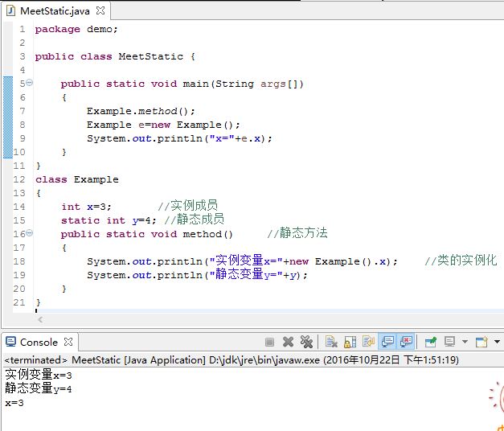Click the println 静态变量y statement on line 19
This screenshot has width=504, height=431.
197,275
